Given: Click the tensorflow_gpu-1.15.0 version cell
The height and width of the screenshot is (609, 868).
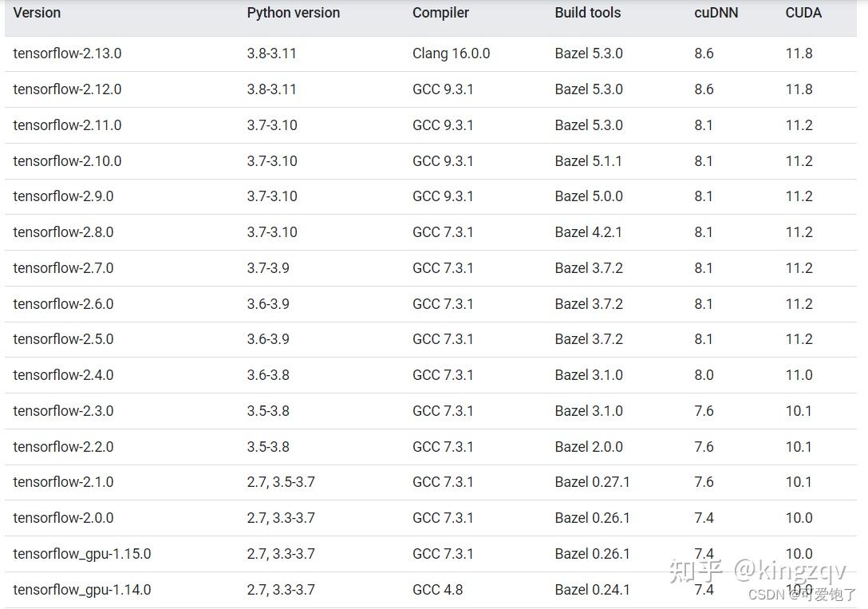Looking at the screenshot, I should 81,554.
